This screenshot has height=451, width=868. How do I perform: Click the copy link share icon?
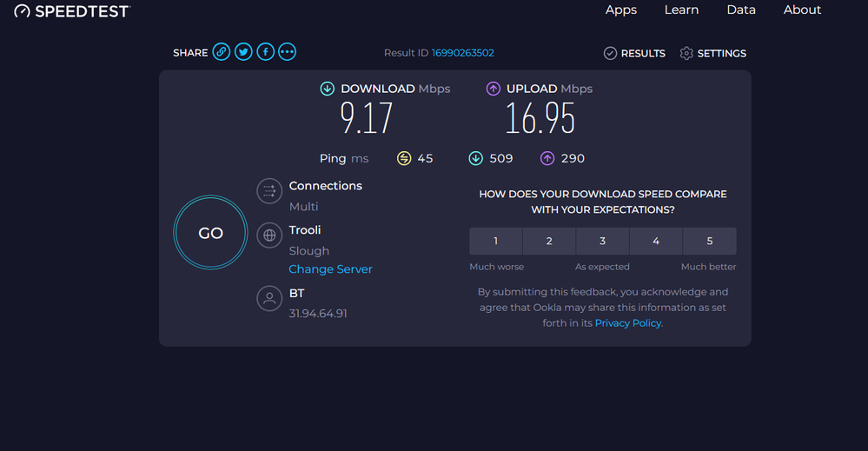(222, 52)
